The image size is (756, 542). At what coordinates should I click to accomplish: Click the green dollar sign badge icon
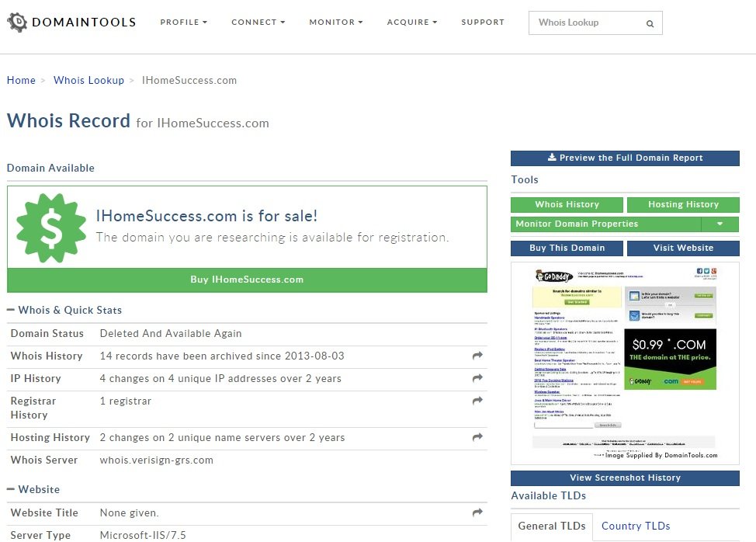tap(51, 228)
